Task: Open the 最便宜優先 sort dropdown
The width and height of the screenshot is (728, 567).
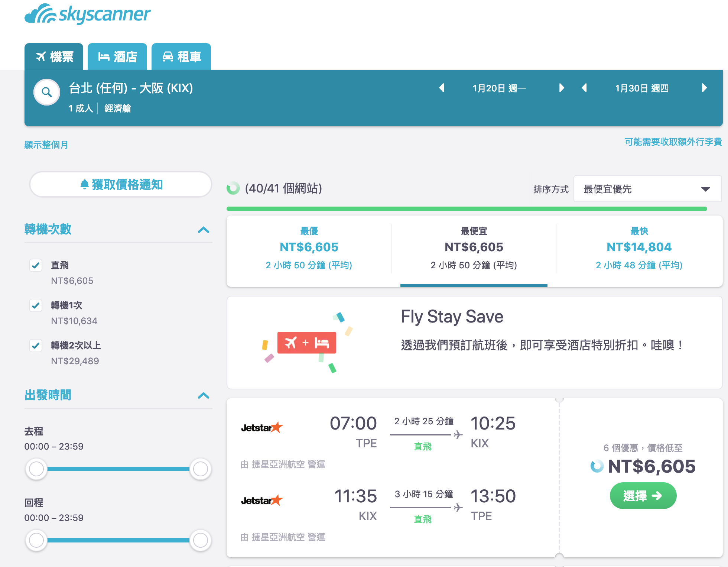Action: pos(647,189)
